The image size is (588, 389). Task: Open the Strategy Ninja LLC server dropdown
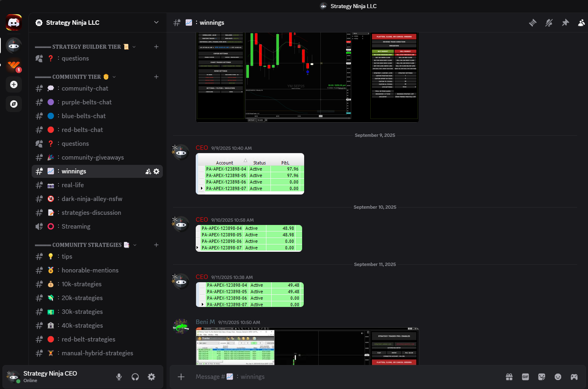[156, 22]
